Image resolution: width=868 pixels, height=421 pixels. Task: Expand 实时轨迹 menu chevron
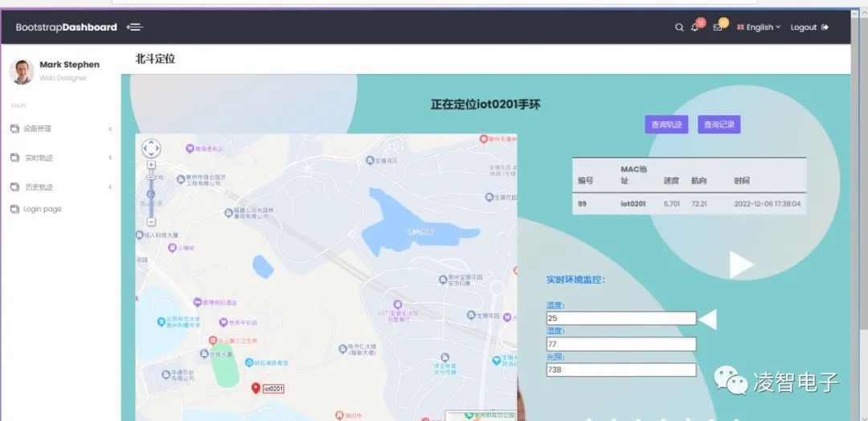[x=110, y=157]
